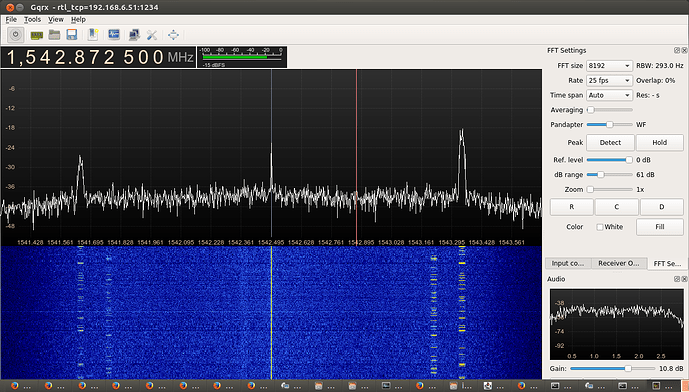The width and height of the screenshot is (689, 392).
Task: Open I/O device configuration (hardware card icon)
Action: (36, 35)
